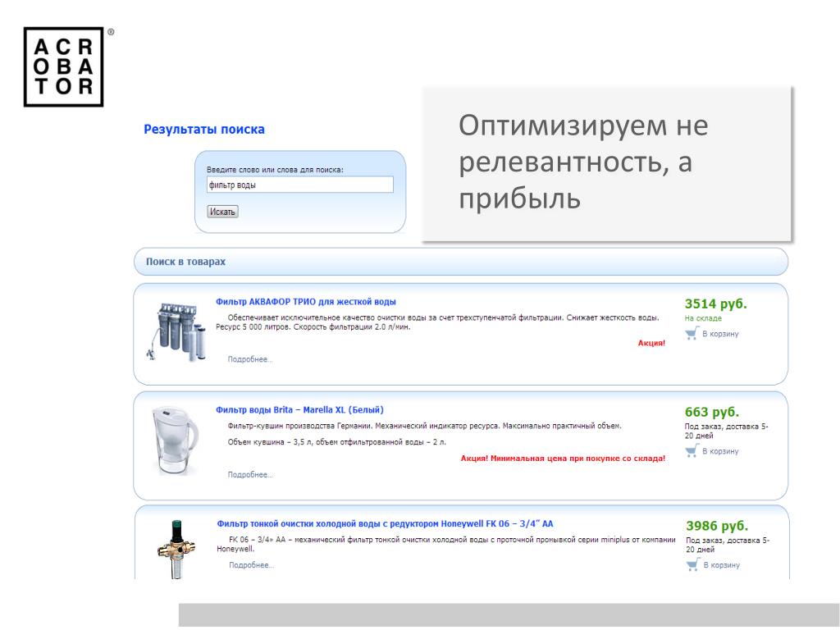Click the 'Поиск в товарах' section header
This screenshot has width=840, height=630.
[x=461, y=262]
